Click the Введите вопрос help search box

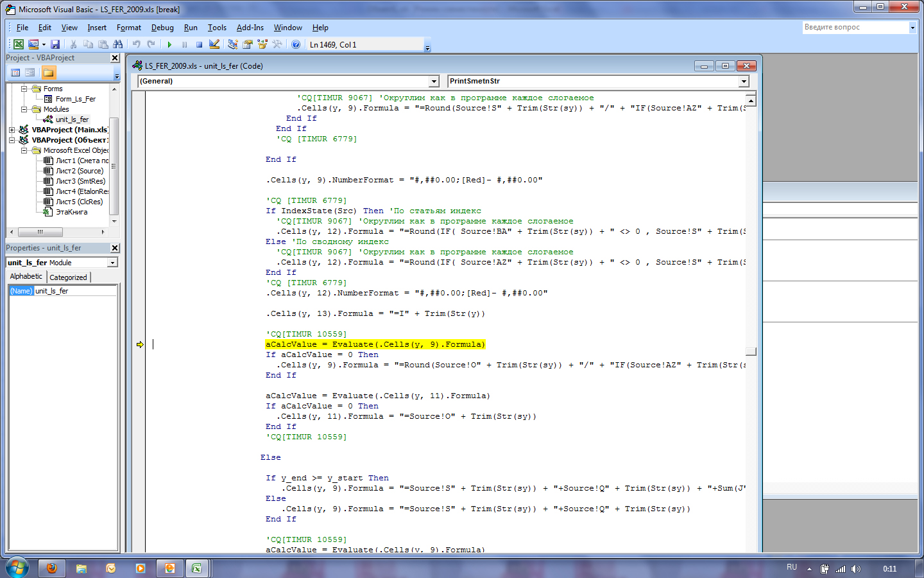point(855,27)
